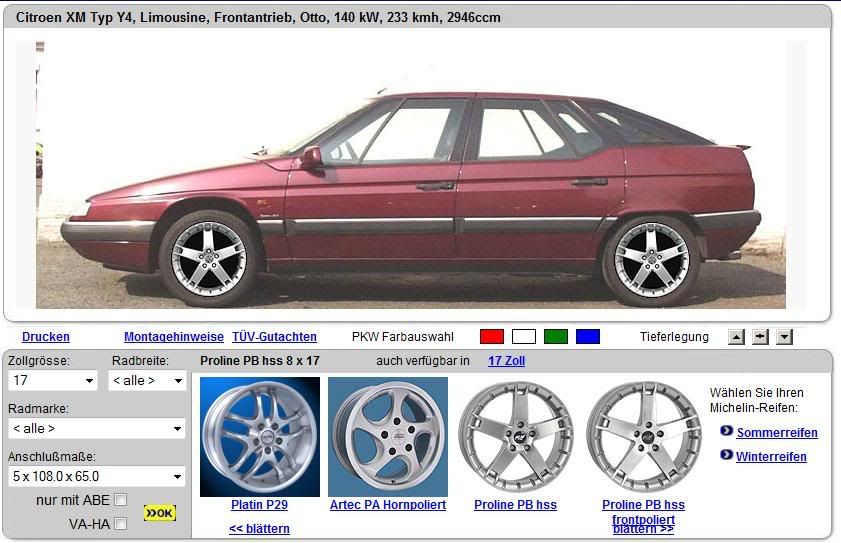Click the Platin P29 text link
Image resolution: width=841 pixels, height=543 pixels.
(x=260, y=505)
